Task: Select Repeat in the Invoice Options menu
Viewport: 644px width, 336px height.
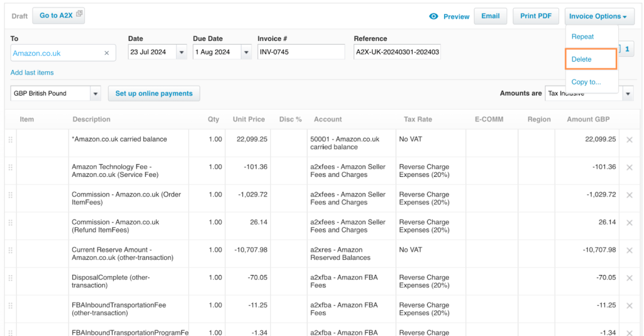Action: (x=582, y=36)
